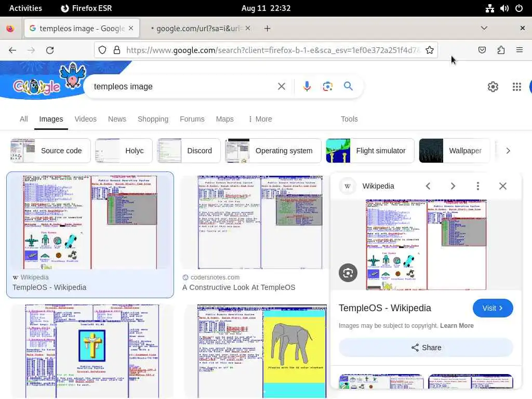List all tabs dropdown arrow
This screenshot has height=399, width=532.
pos(484,28)
